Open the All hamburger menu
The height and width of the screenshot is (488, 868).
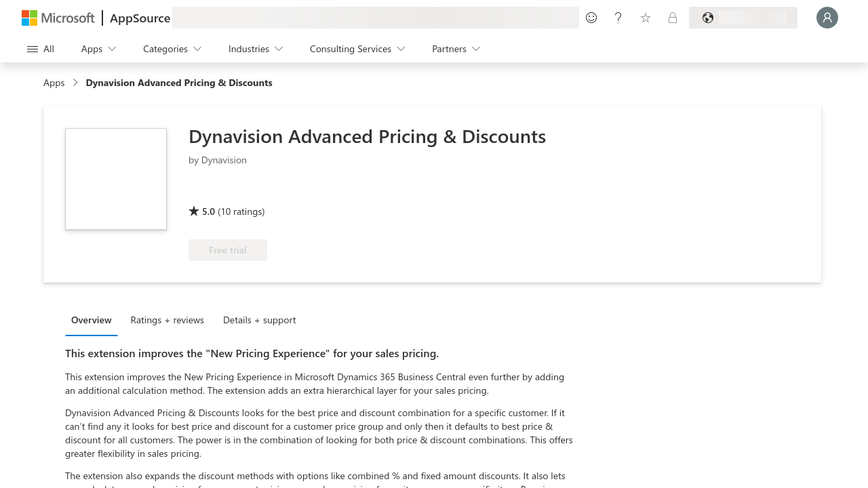click(x=41, y=49)
